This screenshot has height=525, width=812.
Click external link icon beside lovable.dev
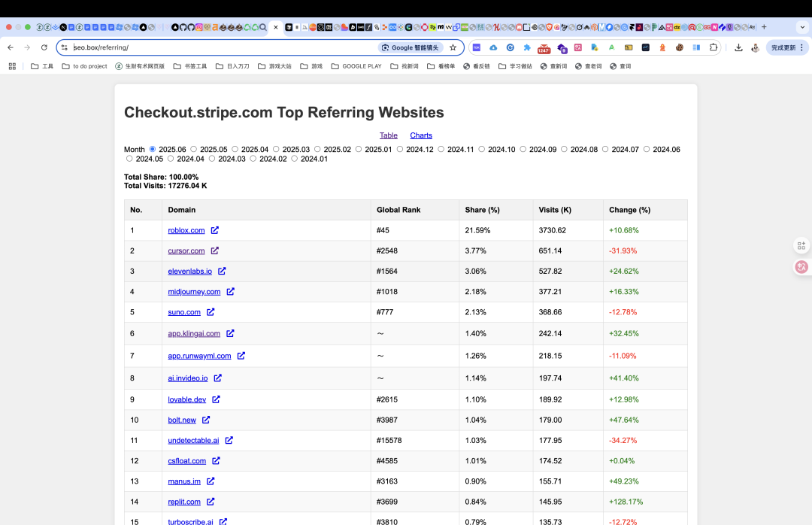(x=216, y=399)
